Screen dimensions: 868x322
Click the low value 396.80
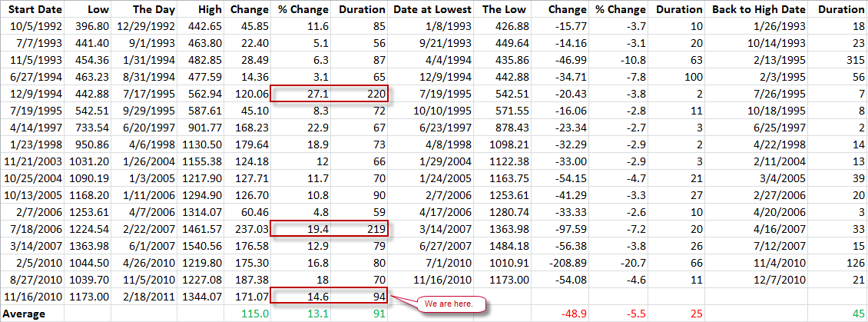pyautogui.click(x=94, y=26)
